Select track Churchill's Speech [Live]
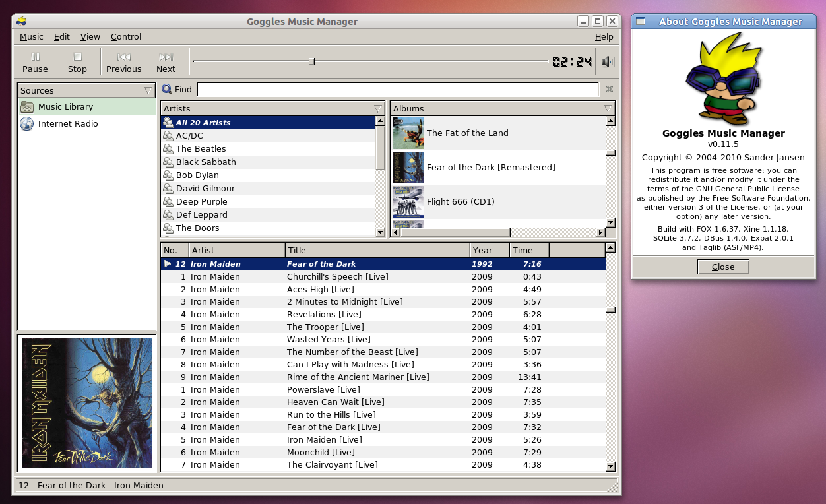Screen dimensions: 826x504 coord(383,276)
